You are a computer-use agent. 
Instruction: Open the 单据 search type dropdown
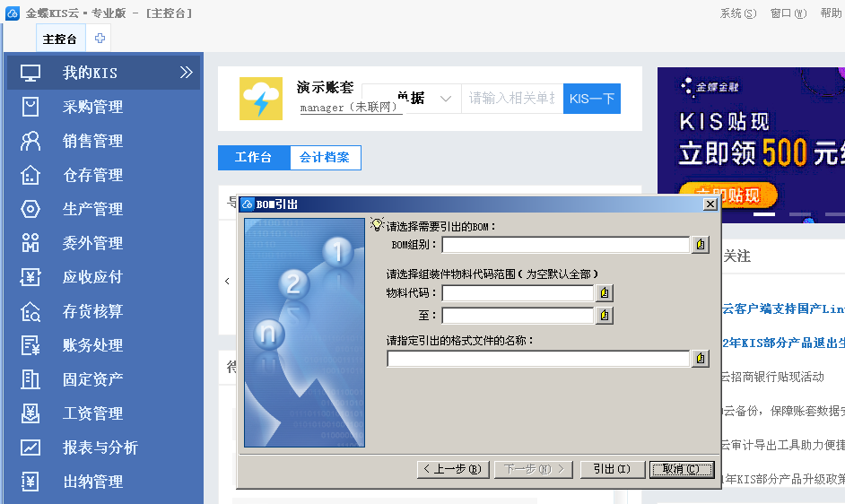(445, 99)
